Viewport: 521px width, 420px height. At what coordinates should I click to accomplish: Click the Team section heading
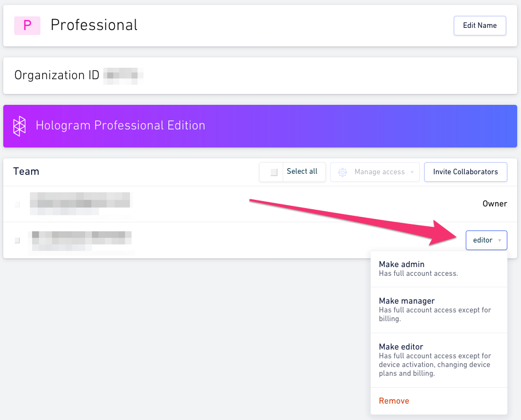click(26, 171)
